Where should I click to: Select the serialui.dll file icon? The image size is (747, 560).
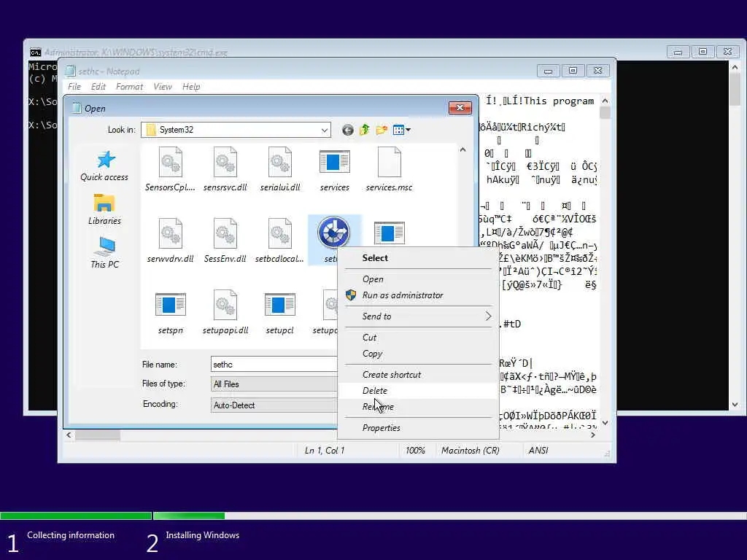[x=279, y=163]
